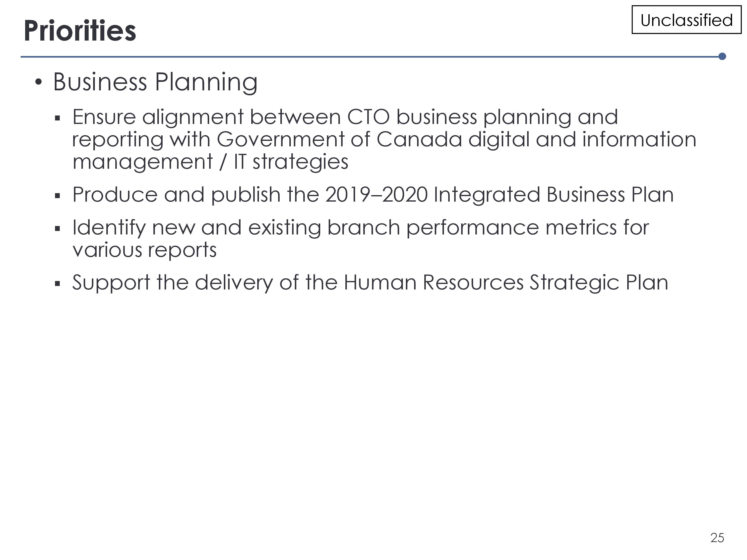
Task: Click the words various reports
Action: [x=144, y=250]
